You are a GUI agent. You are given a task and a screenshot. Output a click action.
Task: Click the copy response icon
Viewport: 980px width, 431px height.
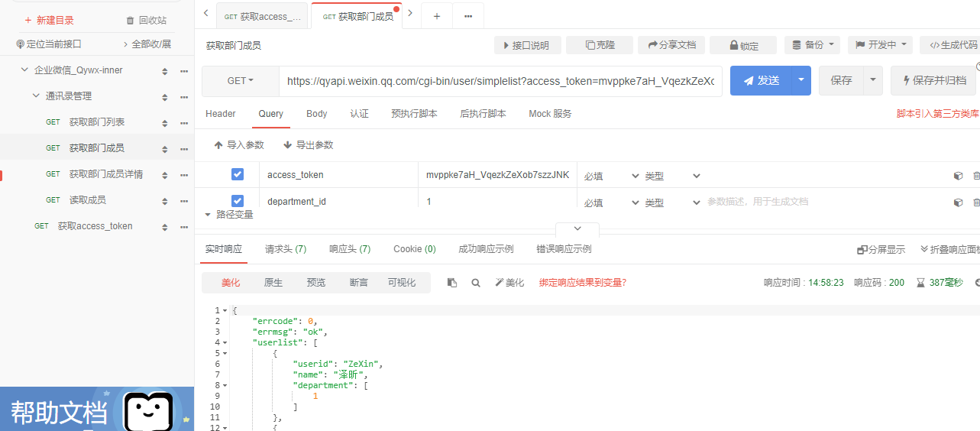(452, 283)
